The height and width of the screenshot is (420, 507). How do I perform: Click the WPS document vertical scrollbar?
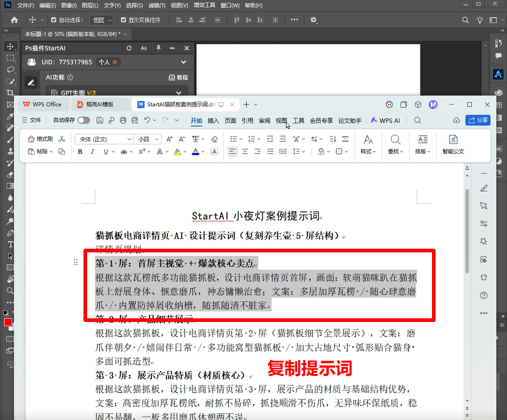coord(467,231)
